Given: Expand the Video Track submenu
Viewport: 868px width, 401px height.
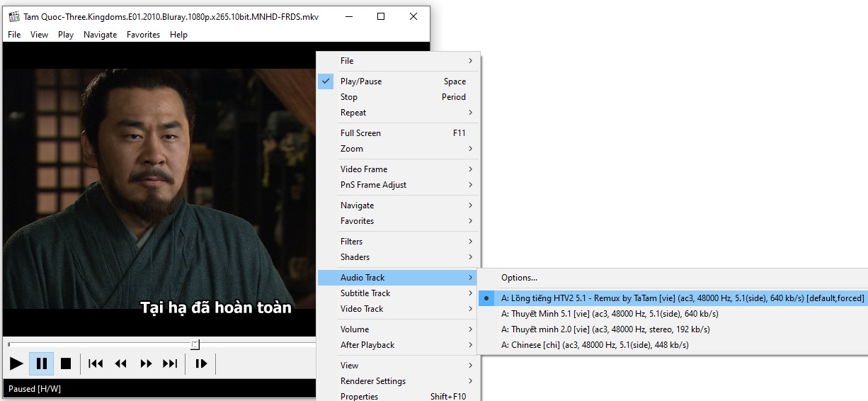Looking at the screenshot, I should [399, 309].
